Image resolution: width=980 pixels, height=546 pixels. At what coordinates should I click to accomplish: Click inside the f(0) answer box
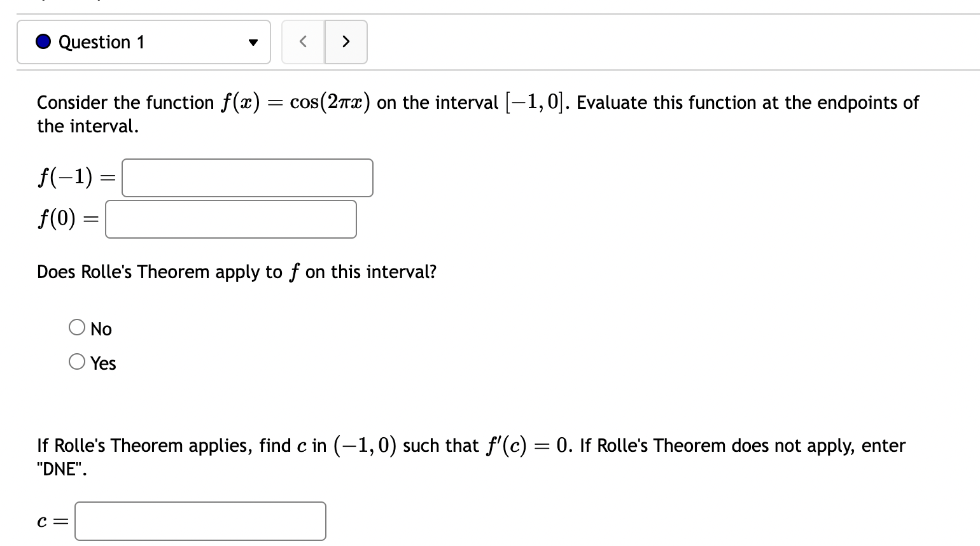[x=230, y=219]
